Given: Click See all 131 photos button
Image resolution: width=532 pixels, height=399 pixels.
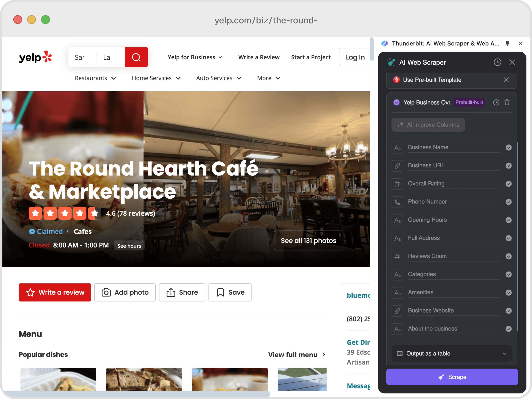Looking at the screenshot, I should [308, 241].
